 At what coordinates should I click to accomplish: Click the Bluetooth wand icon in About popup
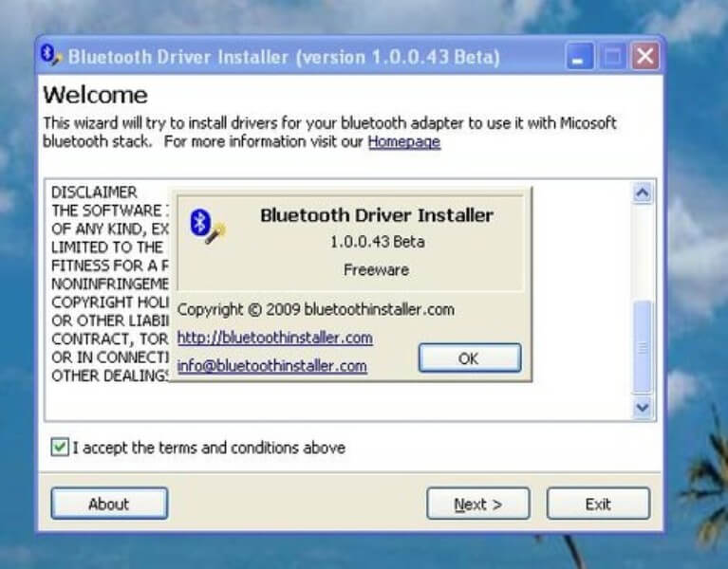pos(207,228)
